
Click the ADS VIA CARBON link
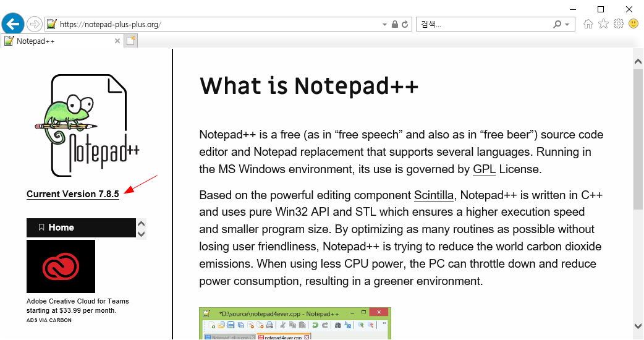[49, 320]
